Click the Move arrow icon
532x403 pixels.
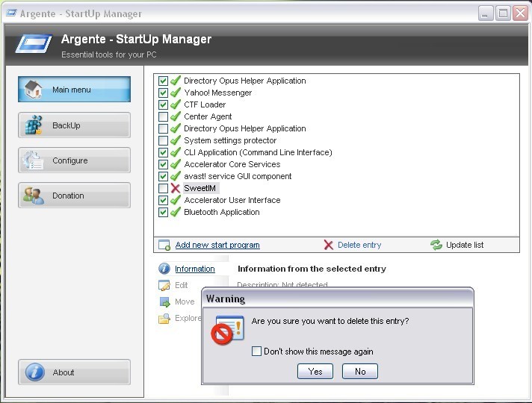point(165,302)
